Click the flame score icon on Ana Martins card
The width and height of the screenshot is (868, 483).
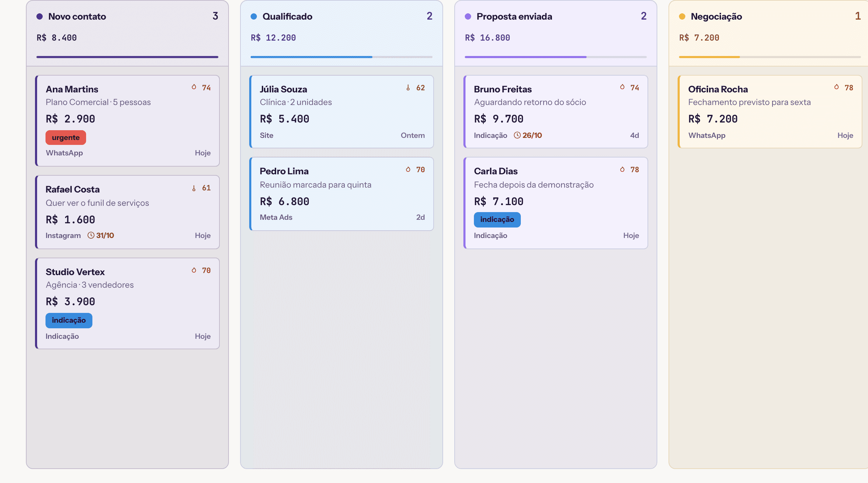[194, 87]
